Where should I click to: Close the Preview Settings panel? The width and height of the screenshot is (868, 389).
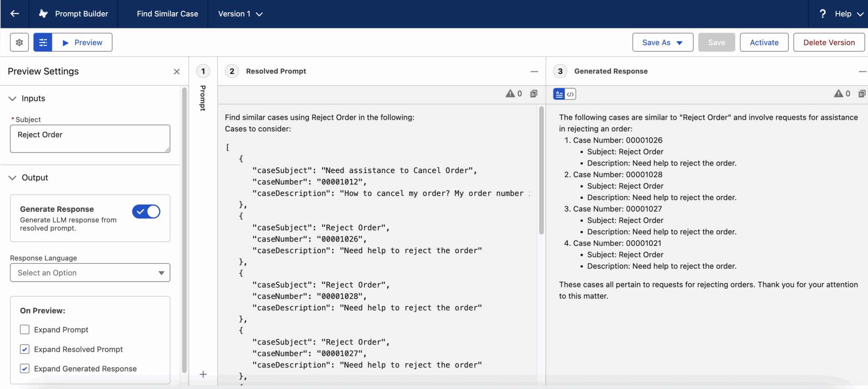[177, 72]
